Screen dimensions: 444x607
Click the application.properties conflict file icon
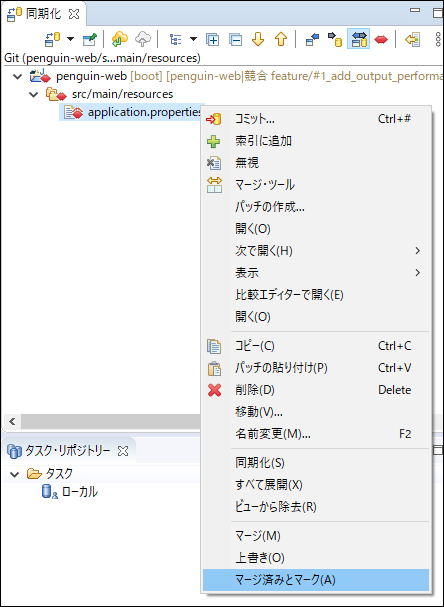pos(74,112)
